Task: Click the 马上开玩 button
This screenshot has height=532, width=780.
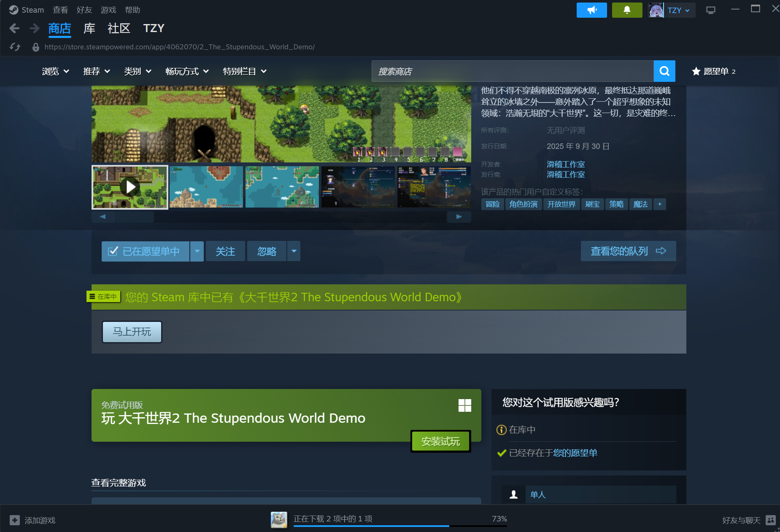Action: point(132,332)
